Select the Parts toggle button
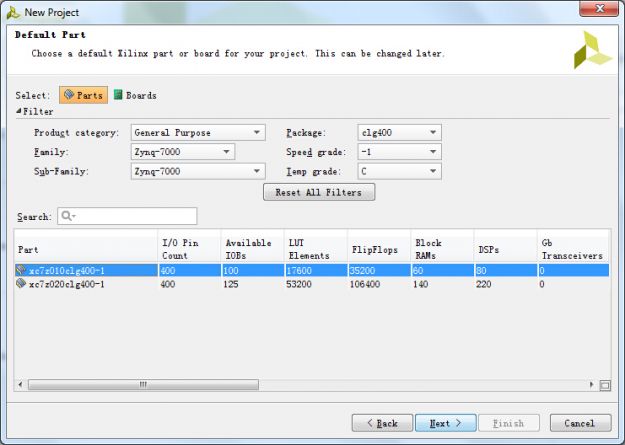 83,95
